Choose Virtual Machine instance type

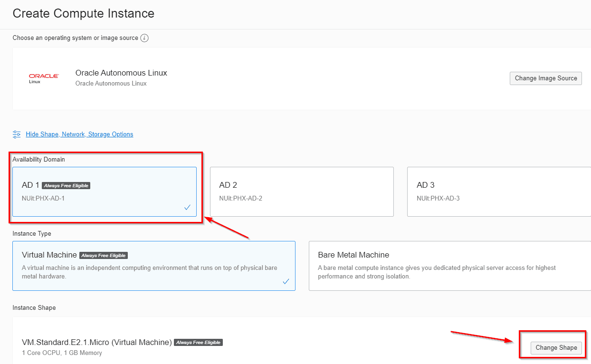coord(154,266)
